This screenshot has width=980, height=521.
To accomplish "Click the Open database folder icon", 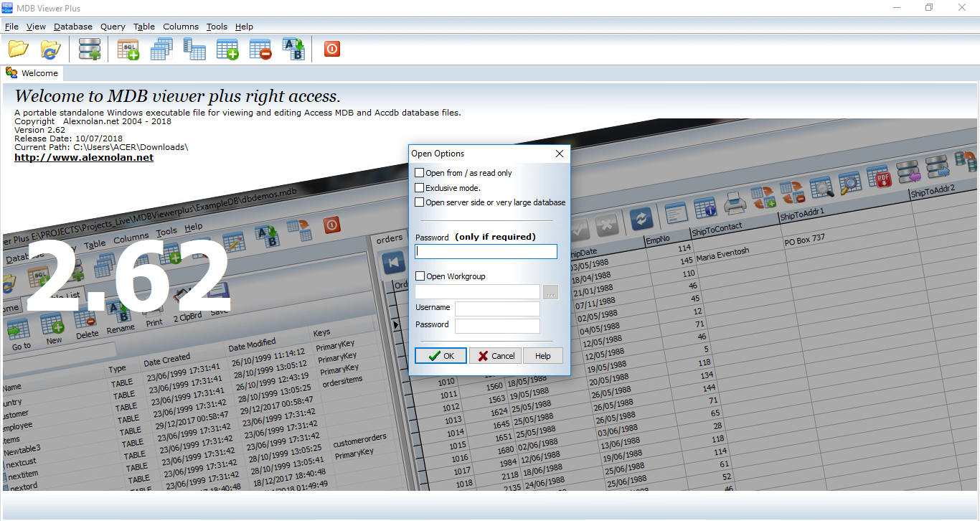I will 19,49.
